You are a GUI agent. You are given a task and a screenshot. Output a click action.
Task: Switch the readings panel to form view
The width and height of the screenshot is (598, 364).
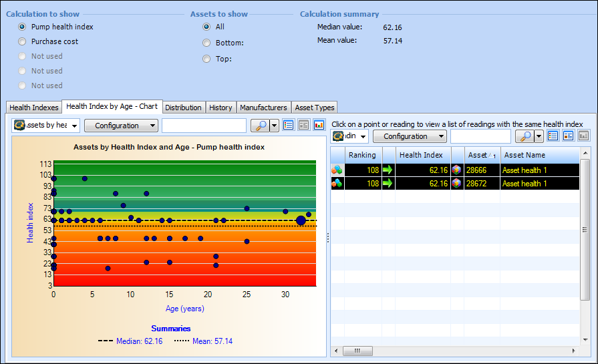[x=568, y=136]
